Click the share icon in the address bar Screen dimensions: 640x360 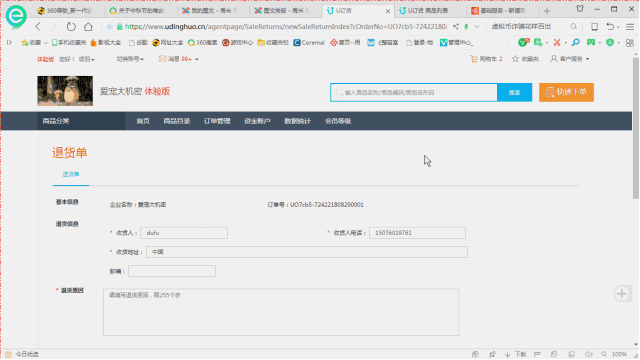click(x=456, y=27)
